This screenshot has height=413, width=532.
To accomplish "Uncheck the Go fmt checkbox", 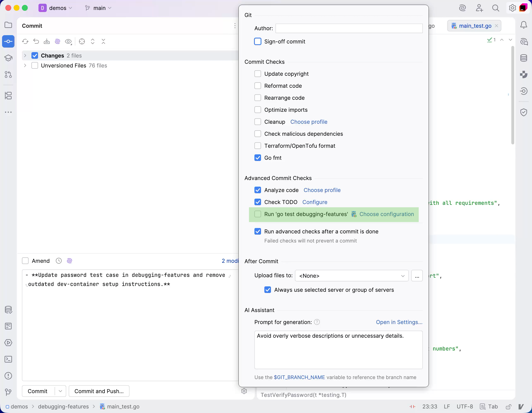I will pyautogui.click(x=258, y=158).
